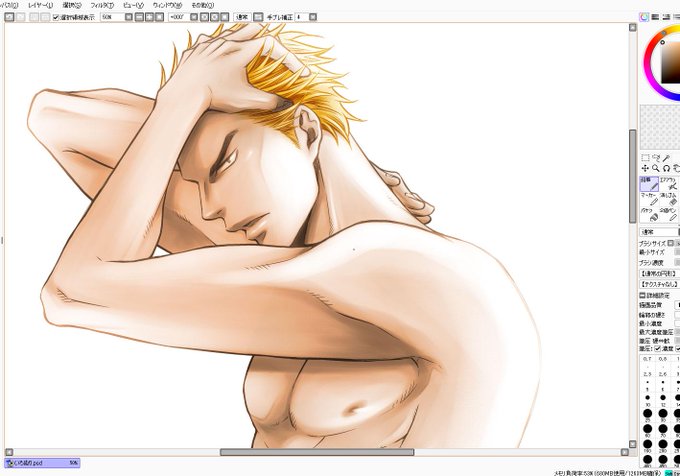Viewport: 680px width, 476px height.
Task: Pick brush size 60 preset dot
Action: (647, 429)
